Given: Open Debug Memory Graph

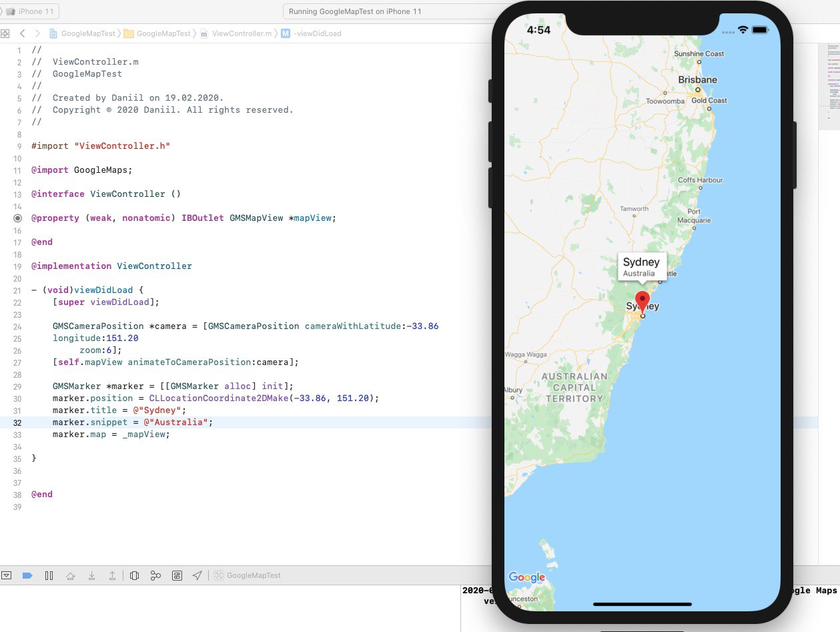Looking at the screenshot, I should 155,575.
